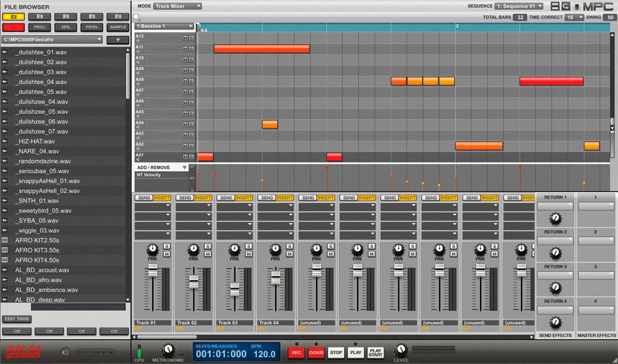
Task: Click the speaker icon beside Auto Preview
Action: [x=65, y=352]
